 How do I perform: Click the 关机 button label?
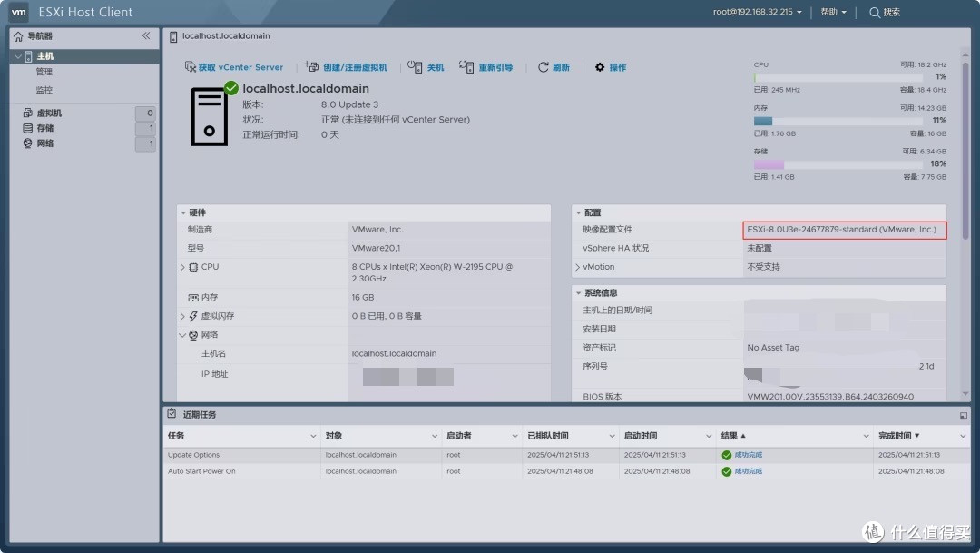coord(436,67)
